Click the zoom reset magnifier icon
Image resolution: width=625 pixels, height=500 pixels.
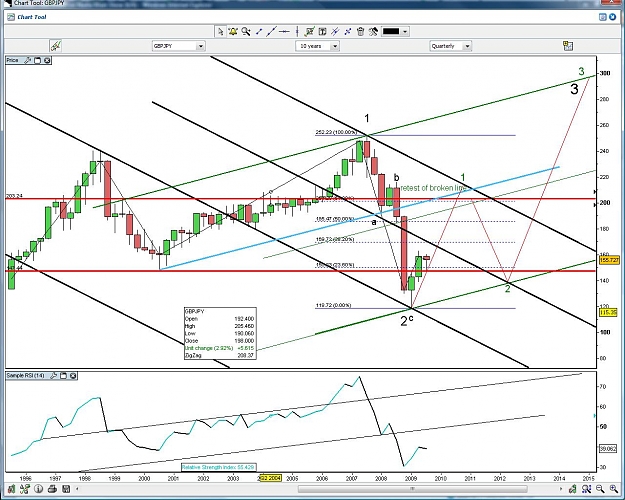pyautogui.click(x=586, y=488)
